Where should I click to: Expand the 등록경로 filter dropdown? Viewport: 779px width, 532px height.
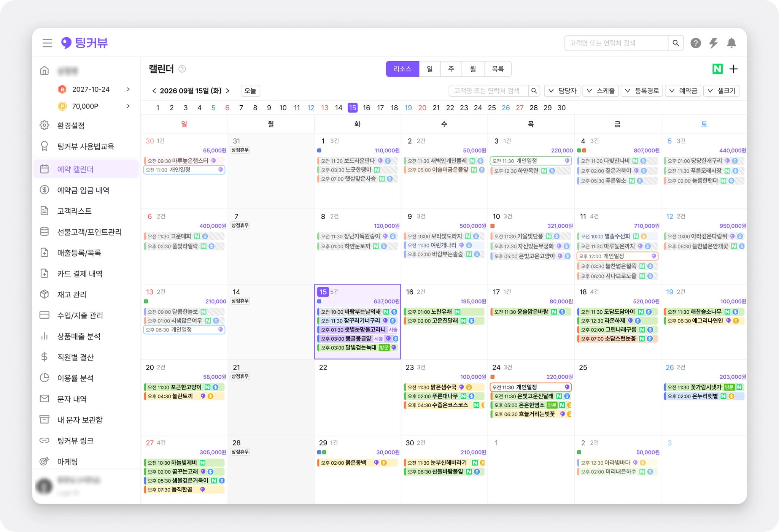pyautogui.click(x=642, y=91)
